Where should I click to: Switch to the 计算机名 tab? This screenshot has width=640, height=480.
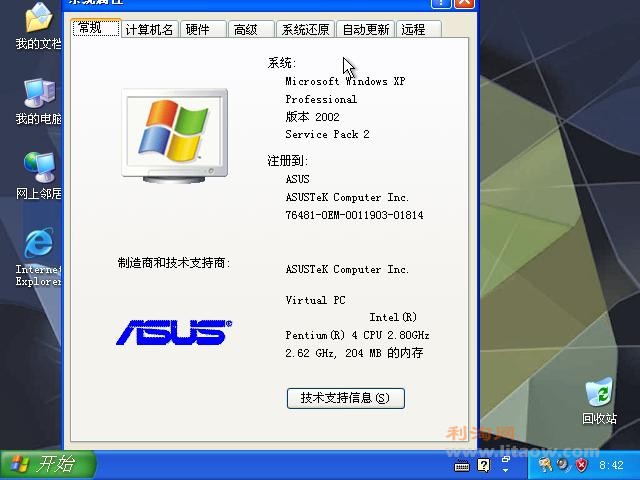[149, 29]
